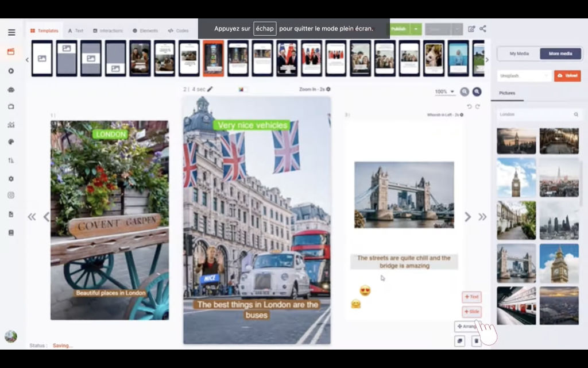Add a slide with the +Slide button

click(472, 312)
